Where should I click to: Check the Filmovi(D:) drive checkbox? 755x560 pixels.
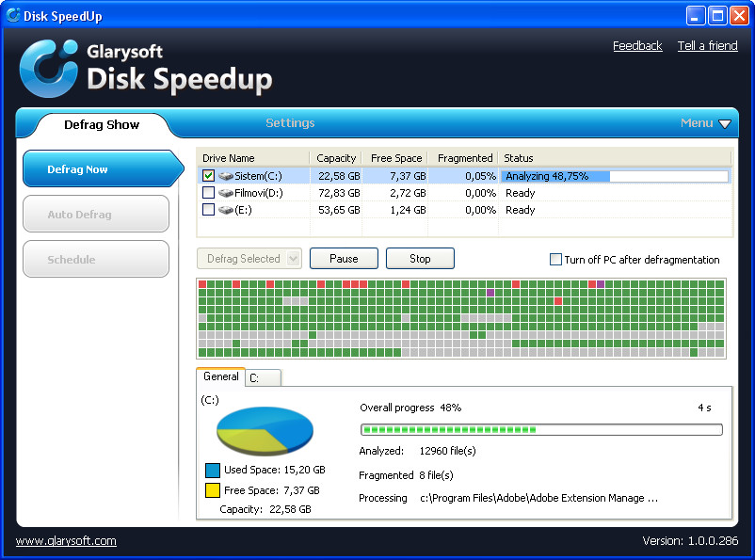208,193
